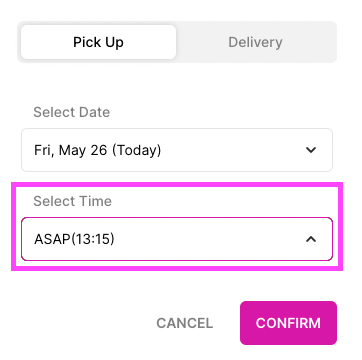Open the Select Time dropdown
This screenshot has width=362, height=360.
[177, 239]
